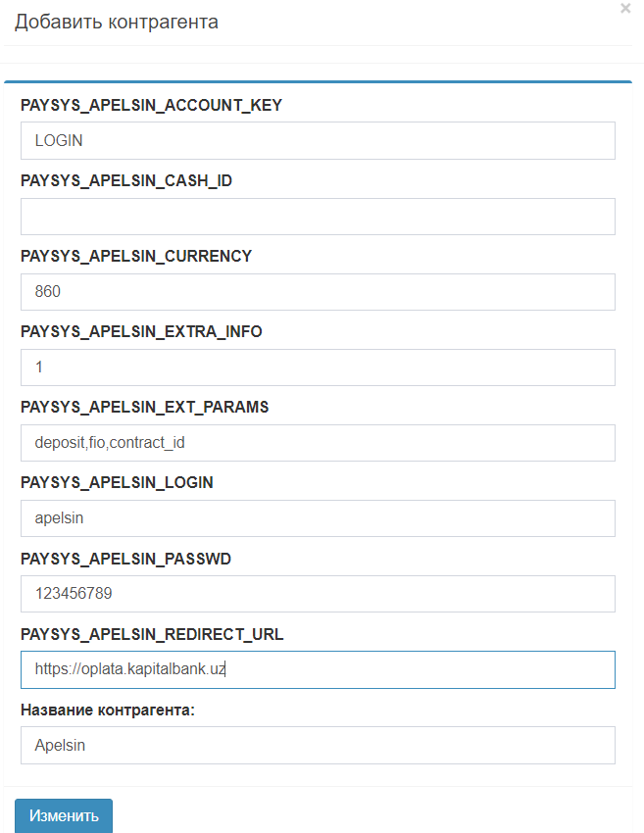Click the PAYSYS_APELSIN_PASSWD label

(124, 558)
